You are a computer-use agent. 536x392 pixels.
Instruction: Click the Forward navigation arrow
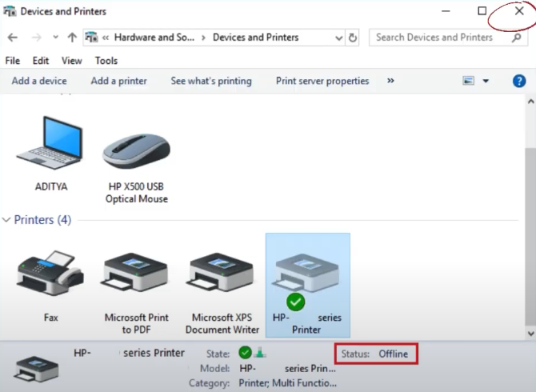pos(36,38)
